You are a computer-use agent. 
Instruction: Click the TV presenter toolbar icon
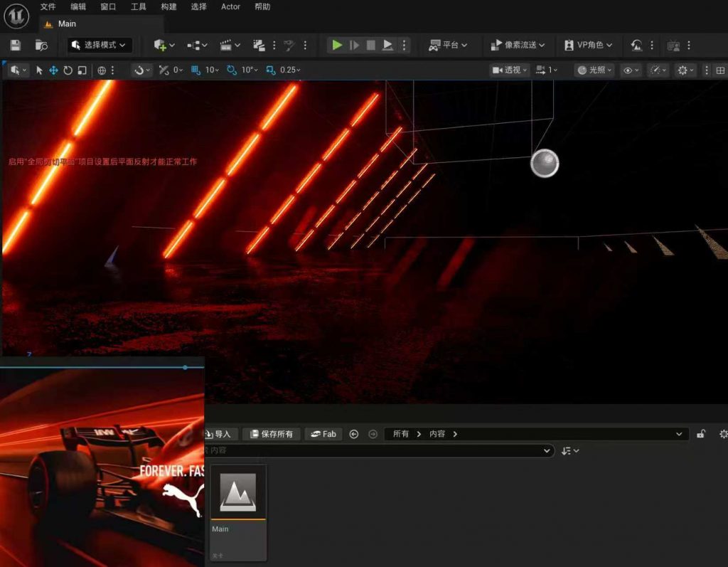673,46
